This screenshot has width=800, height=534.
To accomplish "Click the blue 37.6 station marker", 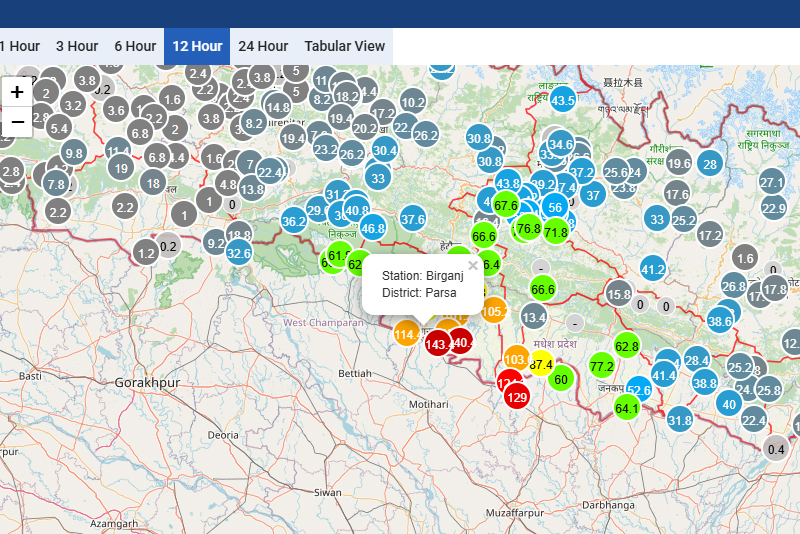I will coord(413,218).
